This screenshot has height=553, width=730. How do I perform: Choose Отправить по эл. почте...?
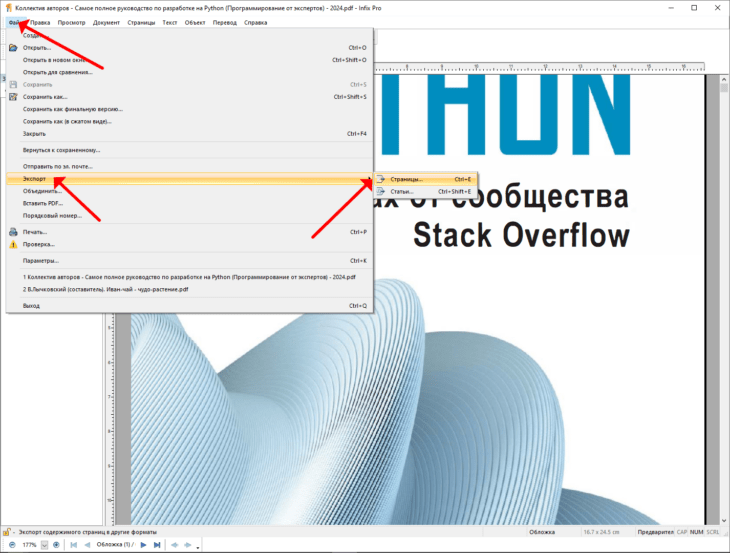(189, 166)
